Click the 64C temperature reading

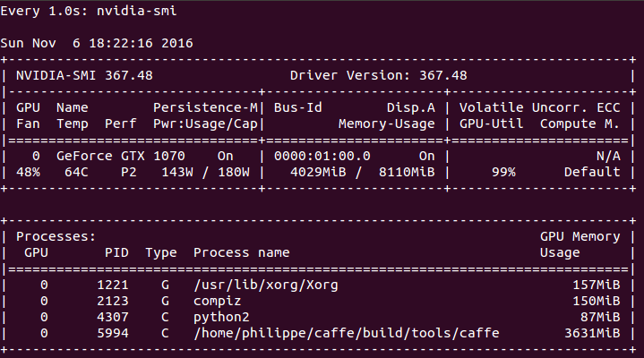[x=76, y=172]
